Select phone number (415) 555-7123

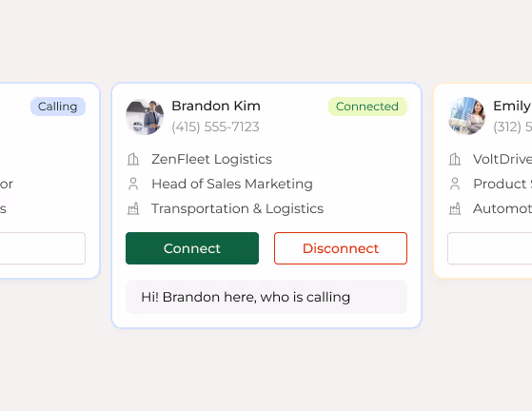click(x=215, y=127)
